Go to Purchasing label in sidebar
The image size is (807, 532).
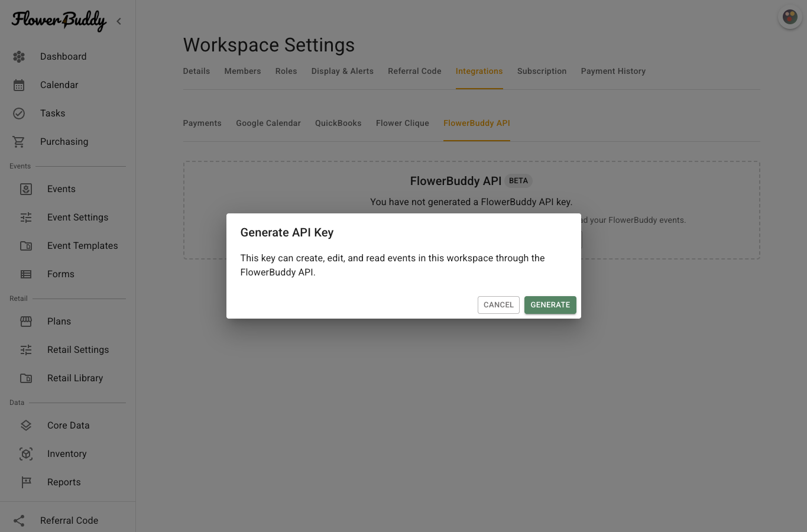point(64,142)
